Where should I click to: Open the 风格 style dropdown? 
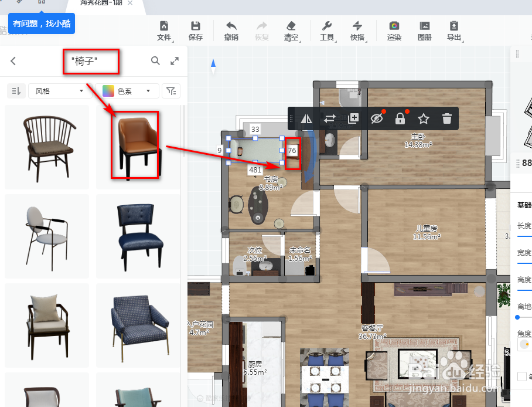60,91
